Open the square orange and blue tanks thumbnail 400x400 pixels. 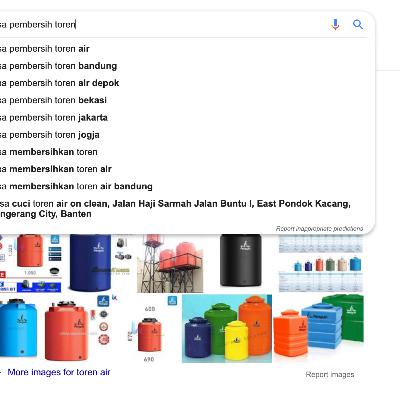tap(319, 326)
